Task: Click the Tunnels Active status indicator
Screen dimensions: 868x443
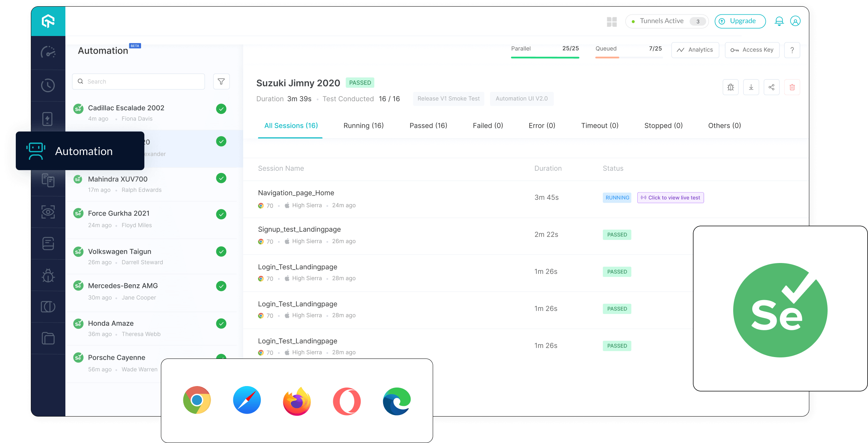Action: pyautogui.click(x=666, y=21)
